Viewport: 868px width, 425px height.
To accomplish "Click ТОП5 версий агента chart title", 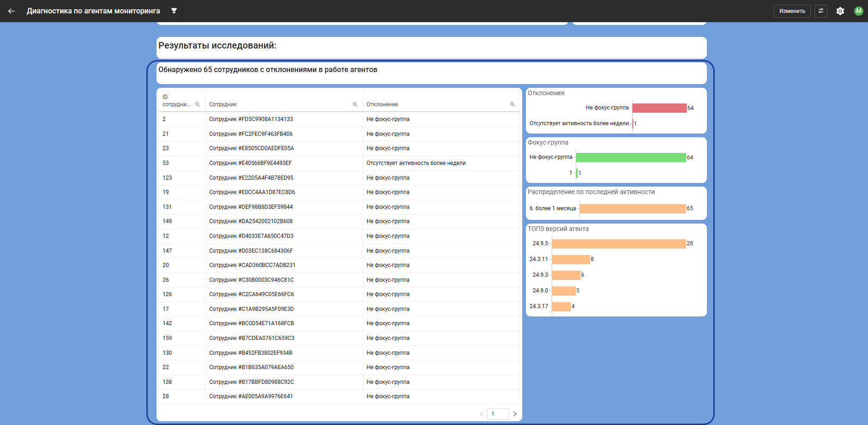I will [x=558, y=229].
